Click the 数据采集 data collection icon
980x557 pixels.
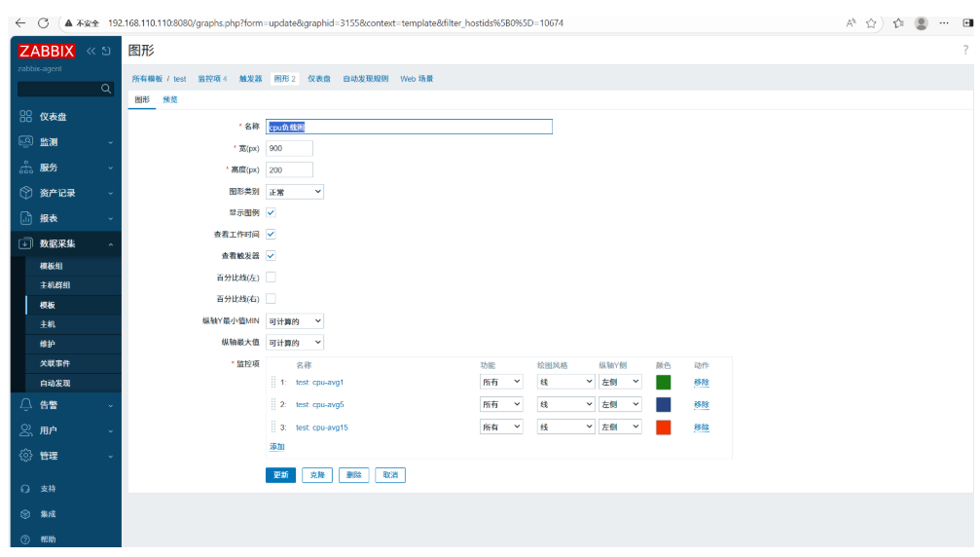click(x=25, y=243)
